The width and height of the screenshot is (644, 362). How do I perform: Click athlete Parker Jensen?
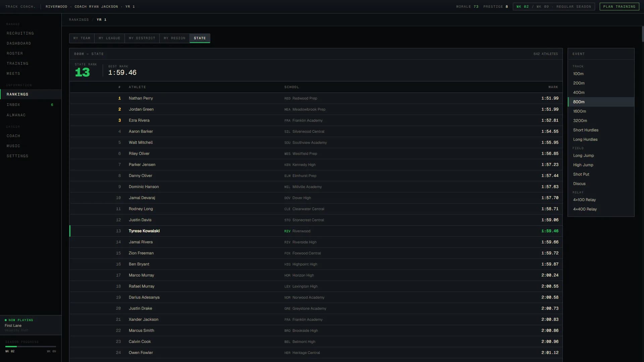pos(142,165)
